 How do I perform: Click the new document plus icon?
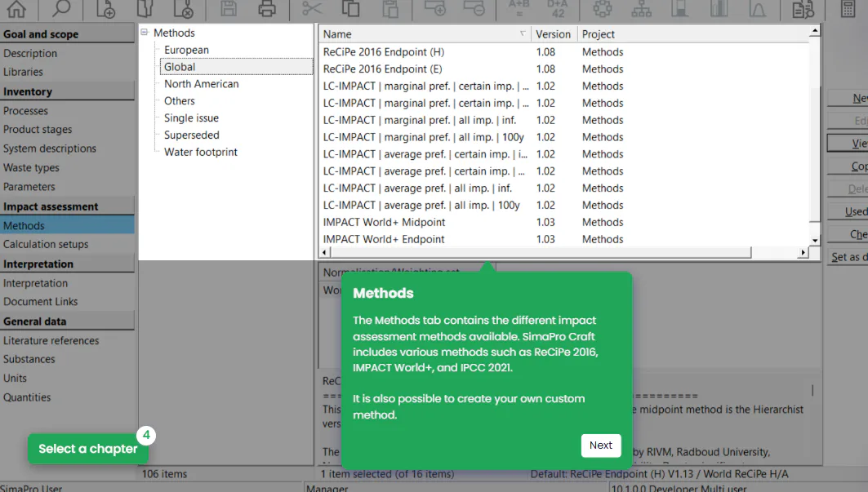pyautogui.click(x=105, y=8)
